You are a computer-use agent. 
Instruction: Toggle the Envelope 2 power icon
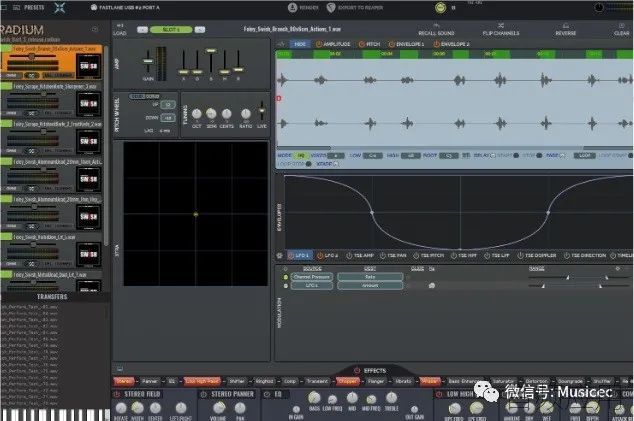(x=436, y=44)
